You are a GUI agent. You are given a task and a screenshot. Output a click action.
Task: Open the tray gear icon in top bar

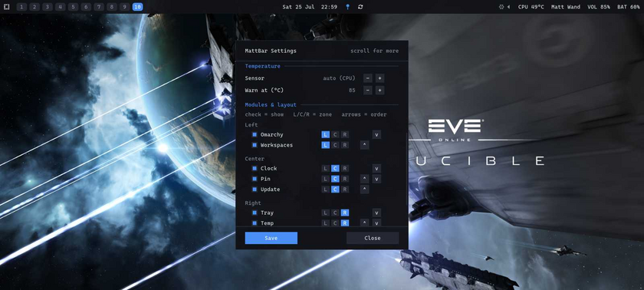(x=501, y=7)
